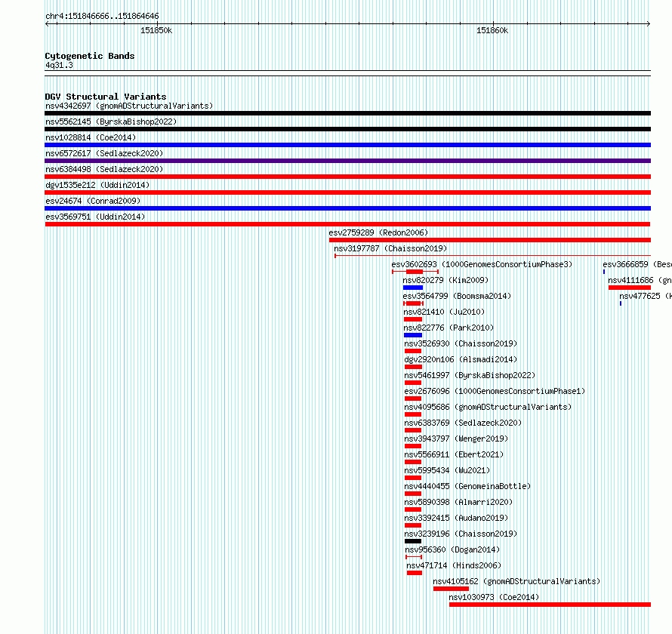Screen dimensions: 672x634
Task: Click red bar of esv3569751 variant
Action: pos(347,224)
